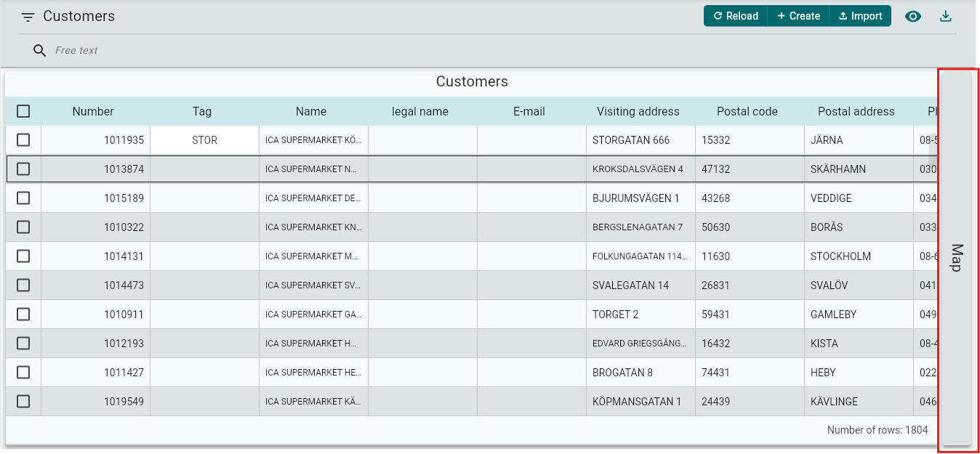Click the SVALEGATAN 14 address cell
Image resolution: width=980 pixels, height=454 pixels.
[640, 285]
